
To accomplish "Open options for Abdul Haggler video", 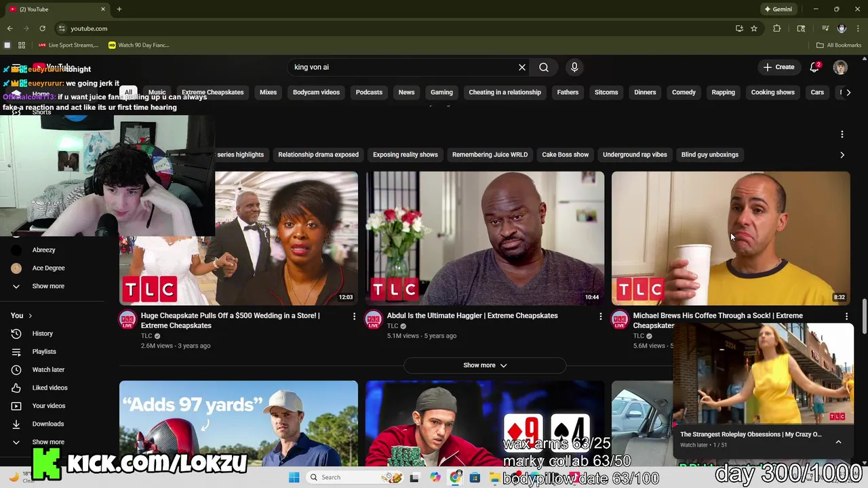I will [x=600, y=317].
